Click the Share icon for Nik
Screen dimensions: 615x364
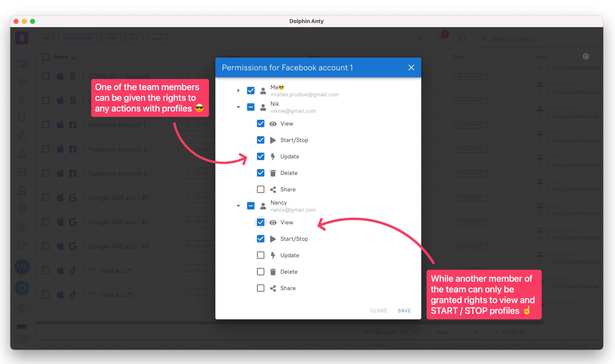pos(273,189)
